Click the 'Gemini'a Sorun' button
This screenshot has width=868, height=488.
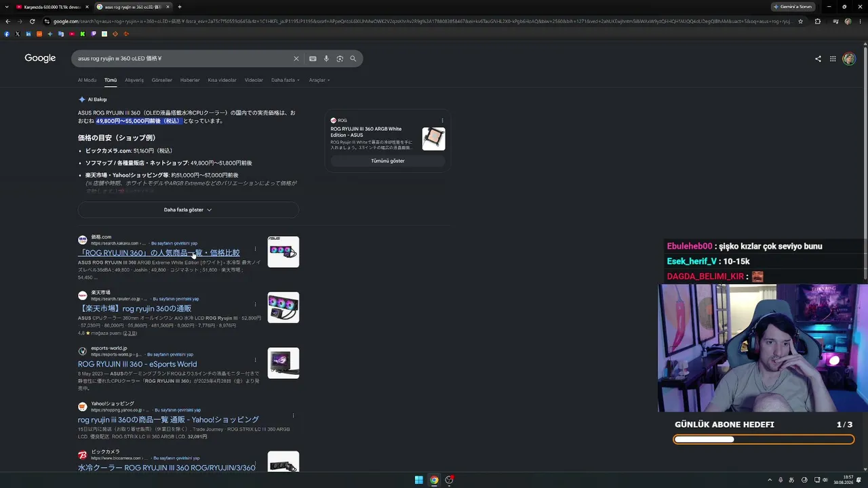(x=792, y=7)
